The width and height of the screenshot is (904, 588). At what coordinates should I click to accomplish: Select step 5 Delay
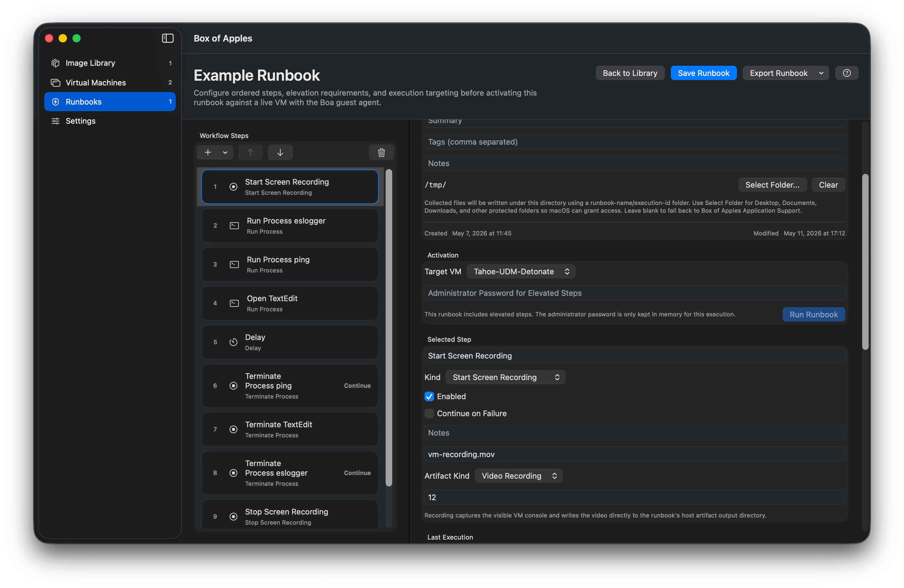[x=290, y=342]
